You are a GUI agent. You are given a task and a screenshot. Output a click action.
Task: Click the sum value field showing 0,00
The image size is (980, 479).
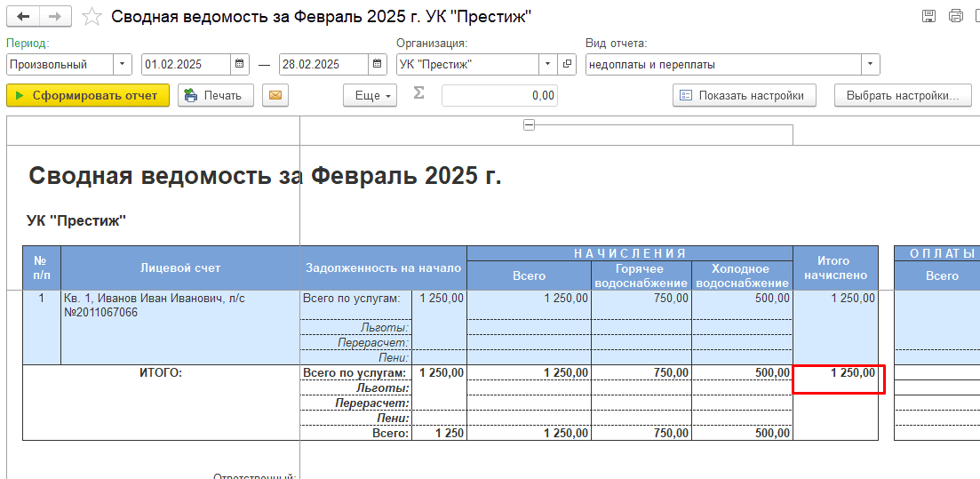click(499, 95)
